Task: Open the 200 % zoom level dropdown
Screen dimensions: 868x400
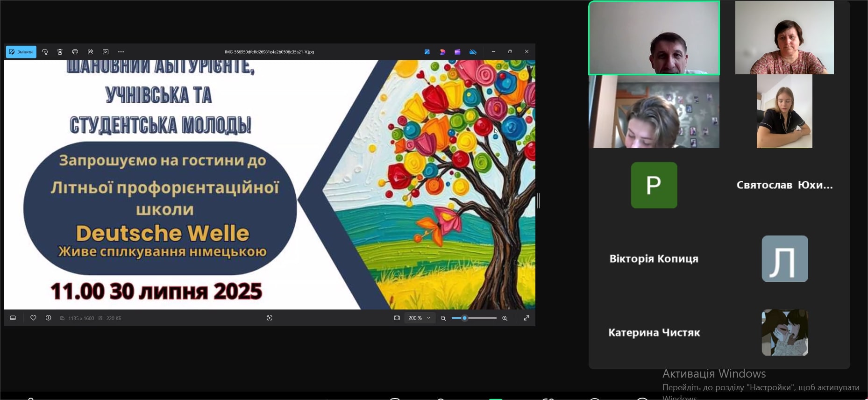Action: coord(419,318)
